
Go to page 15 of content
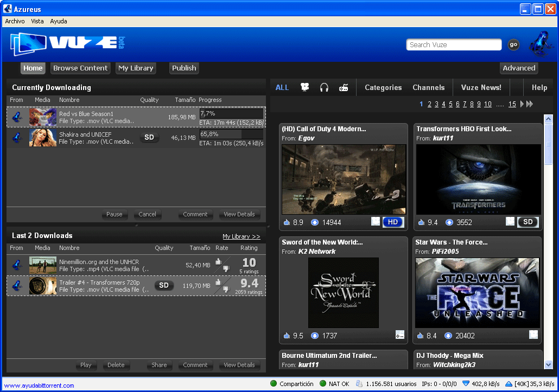pyautogui.click(x=512, y=104)
